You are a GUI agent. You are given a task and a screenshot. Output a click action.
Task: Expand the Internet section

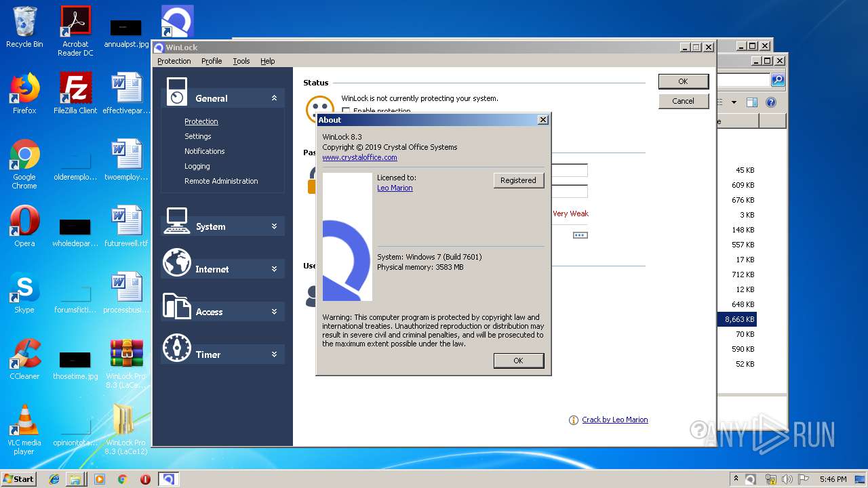(x=274, y=269)
